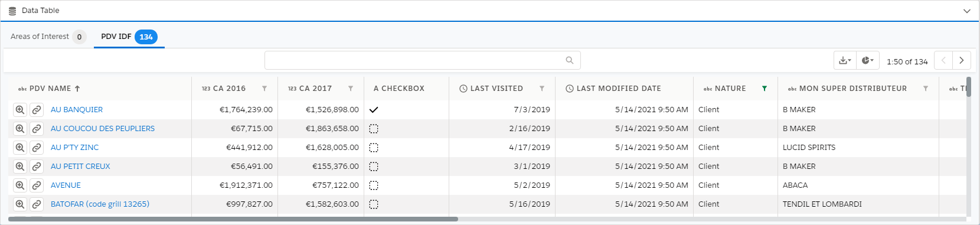Screen dimensions: 980x225
Task: Go to next page of results
Action: 962,60
